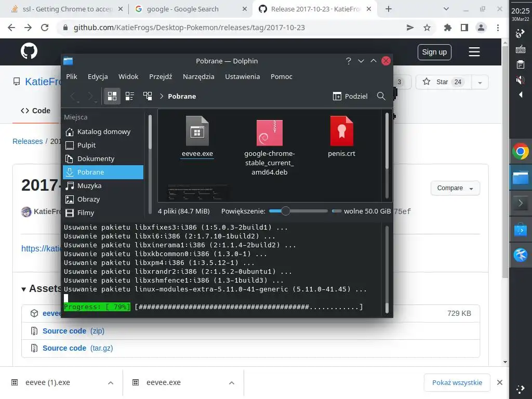Go back in Chrome
Image resolution: width=532 pixels, height=399 pixels.
point(11,28)
